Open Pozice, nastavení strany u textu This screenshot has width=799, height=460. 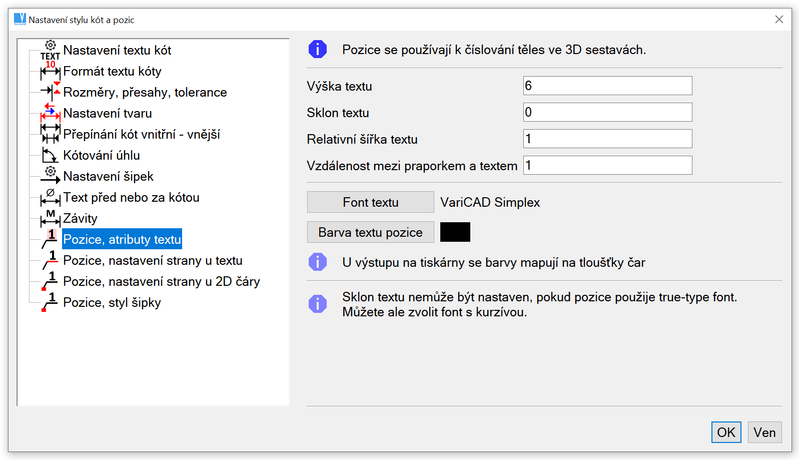pos(152,260)
